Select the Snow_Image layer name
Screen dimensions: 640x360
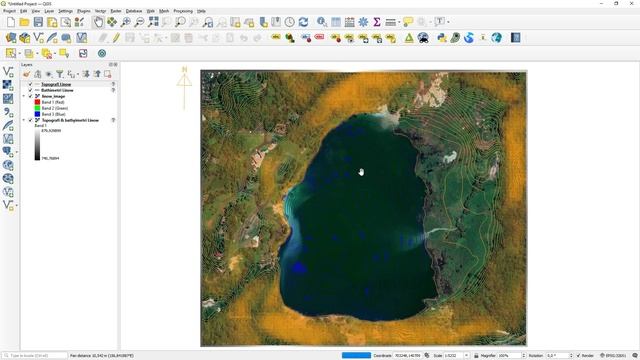(53, 96)
